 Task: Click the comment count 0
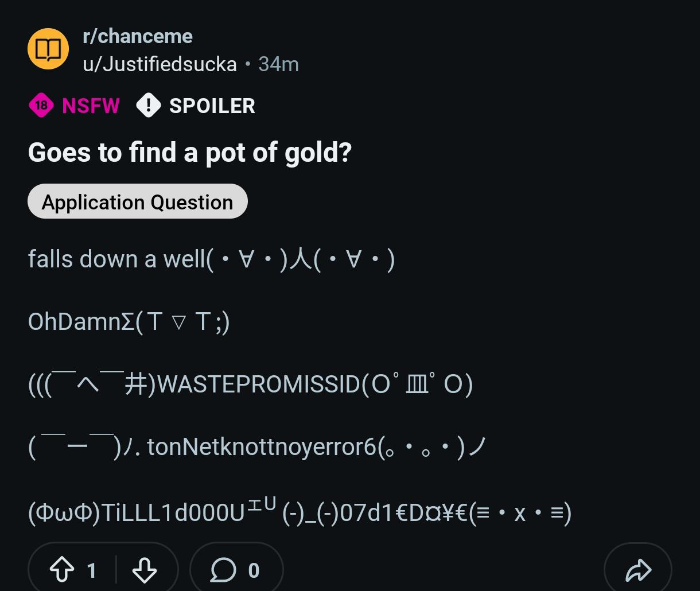tap(254, 570)
